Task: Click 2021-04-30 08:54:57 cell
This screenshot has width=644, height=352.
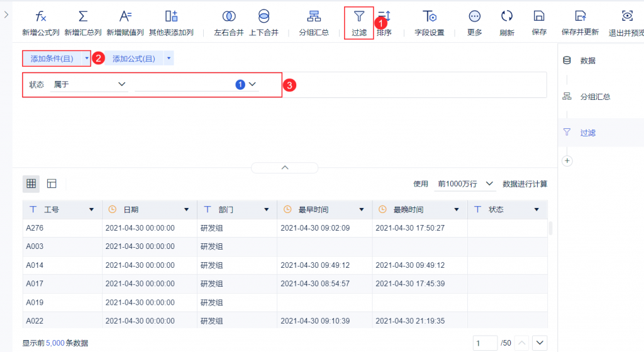Action: pos(325,284)
